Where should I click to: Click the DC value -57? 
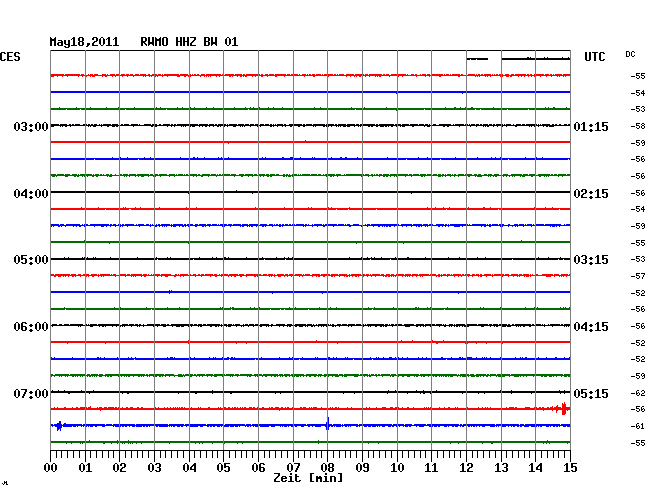[x=638, y=276]
